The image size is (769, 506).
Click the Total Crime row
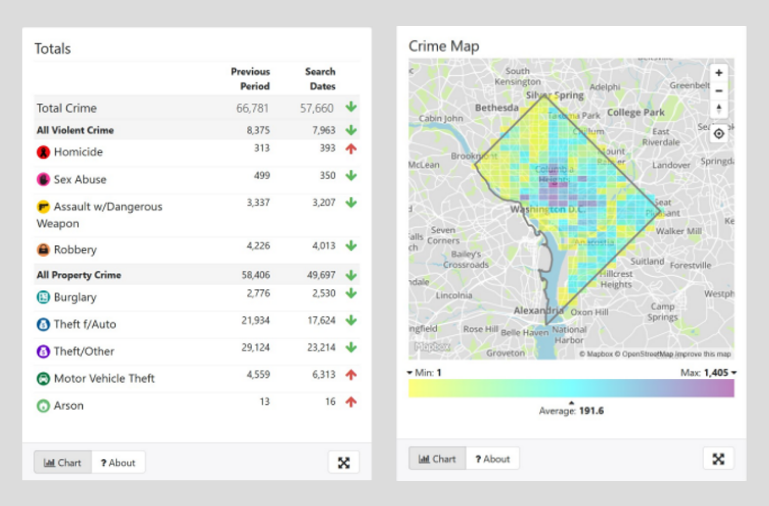[66, 108]
